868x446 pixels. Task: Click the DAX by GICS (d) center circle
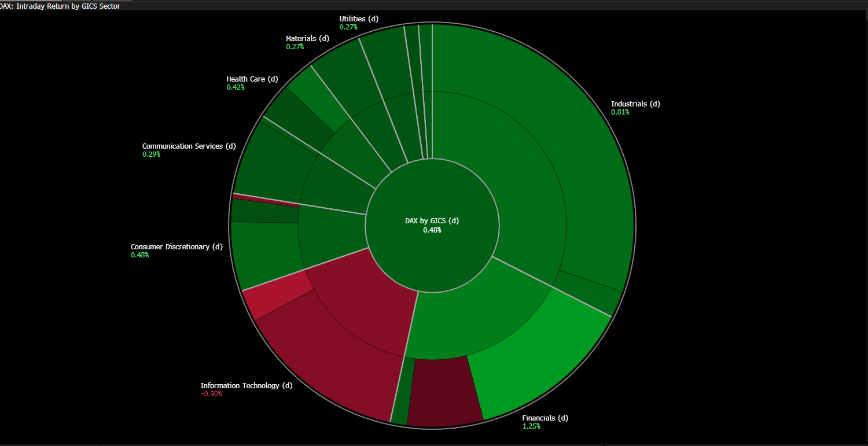point(432,226)
